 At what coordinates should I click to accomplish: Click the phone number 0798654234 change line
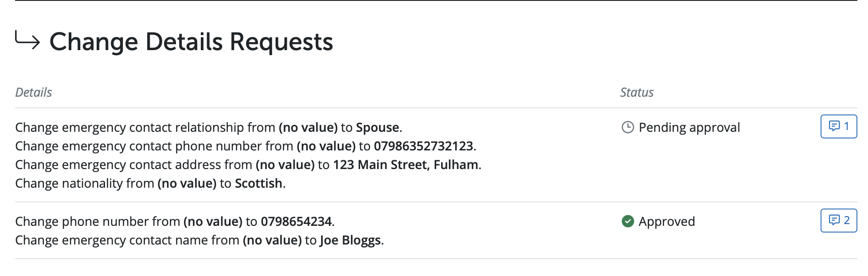point(175,221)
